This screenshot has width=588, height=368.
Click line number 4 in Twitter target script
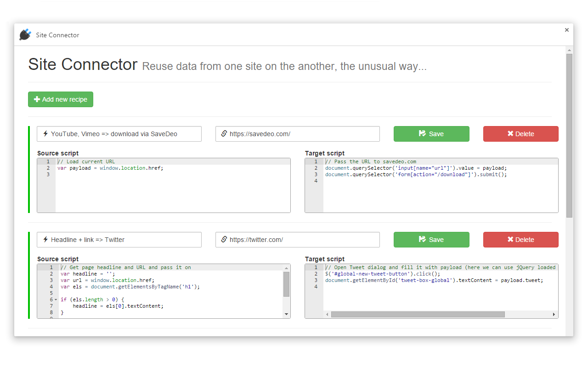(x=316, y=287)
